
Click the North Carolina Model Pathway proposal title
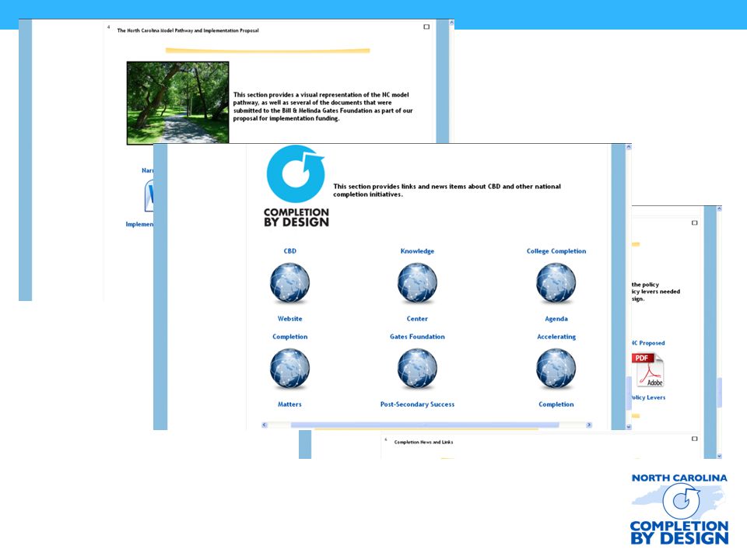(x=188, y=30)
